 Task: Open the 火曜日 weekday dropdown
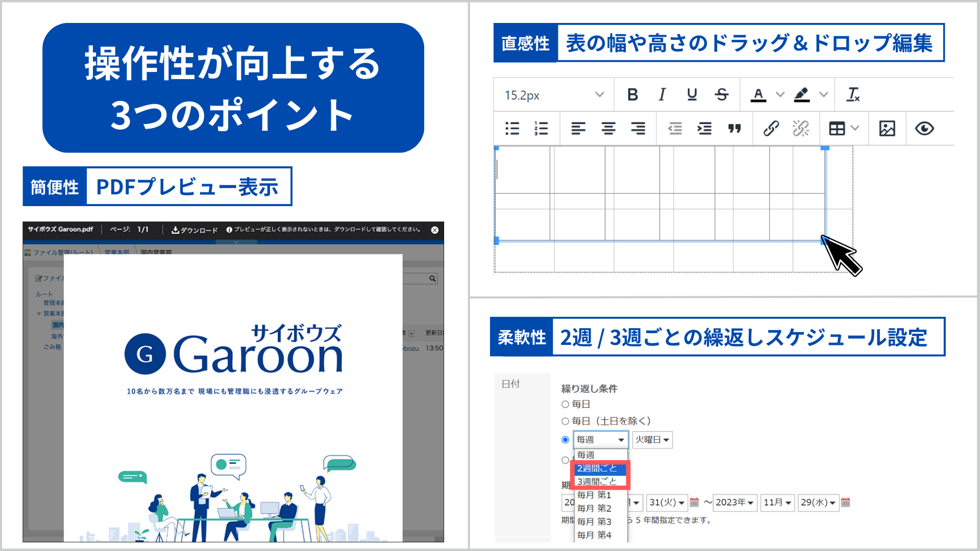652,439
